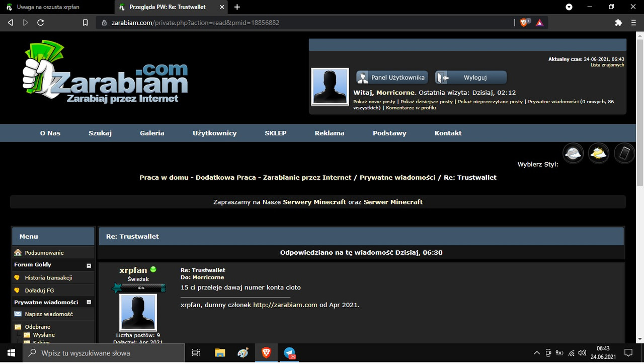Select the mobile phone style icon
The height and width of the screenshot is (364, 644).
(624, 153)
